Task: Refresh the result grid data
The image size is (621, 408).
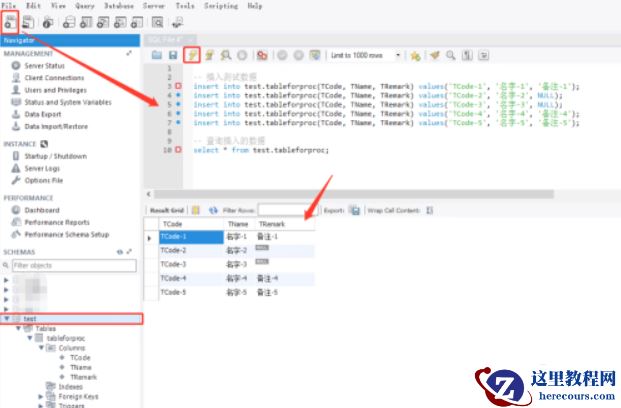Action: (x=213, y=210)
